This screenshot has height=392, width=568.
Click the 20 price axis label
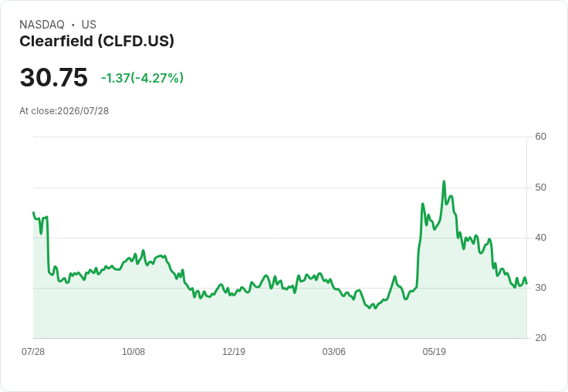(x=540, y=338)
